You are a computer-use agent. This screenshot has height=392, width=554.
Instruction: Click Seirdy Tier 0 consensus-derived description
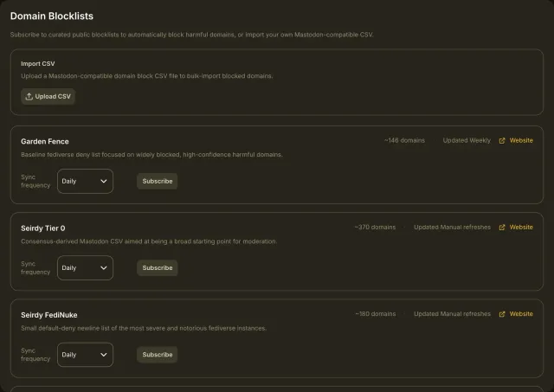(x=149, y=241)
